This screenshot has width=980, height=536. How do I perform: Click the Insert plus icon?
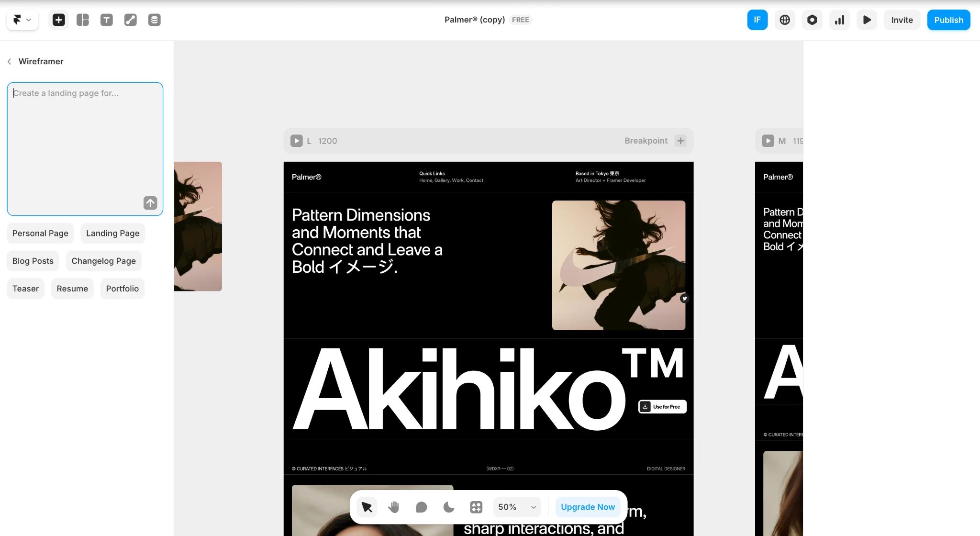pyautogui.click(x=59, y=20)
